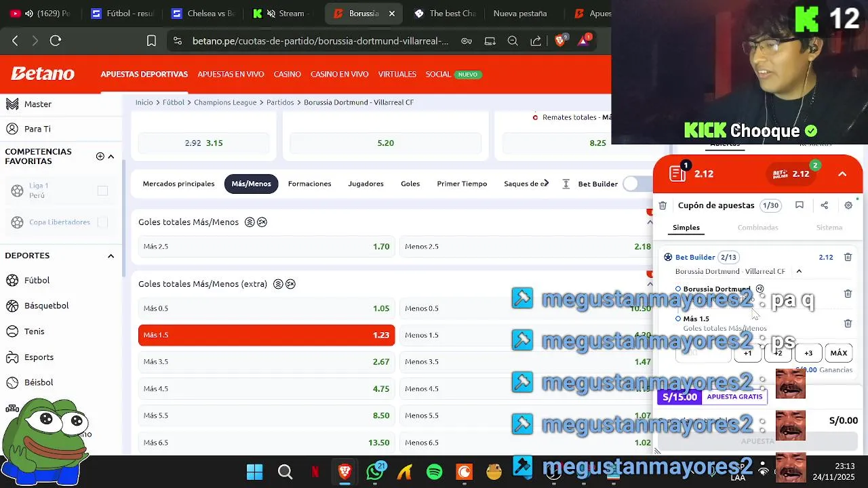Open Apuestas en Vivo menu
The width and height of the screenshot is (868, 488).
coord(231,74)
